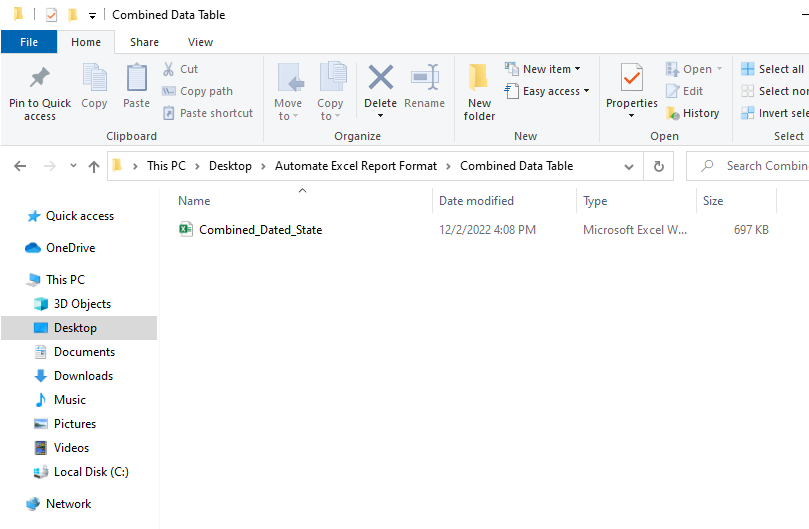The height and width of the screenshot is (529, 809).
Task: Click Edit in Open group
Action: pos(685,91)
